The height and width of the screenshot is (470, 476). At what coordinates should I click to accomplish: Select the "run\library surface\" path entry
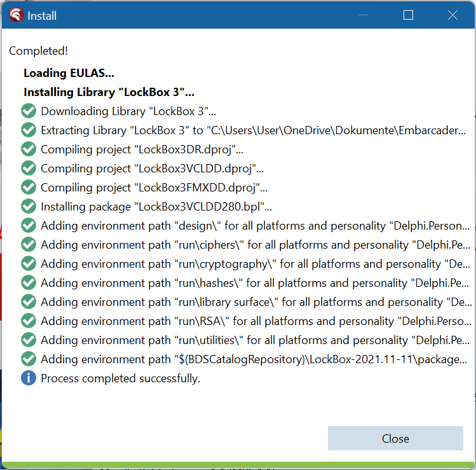(x=254, y=302)
